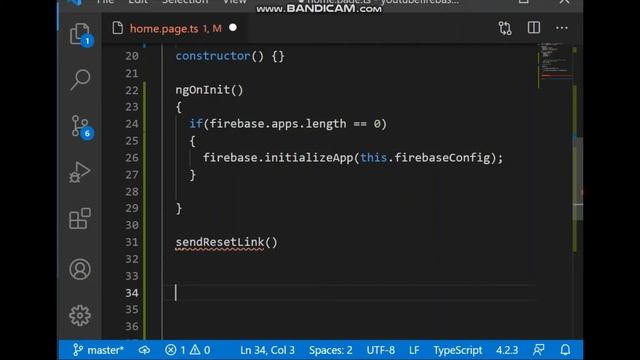
Task: Open the Run and Debug view
Action: pyautogui.click(x=80, y=172)
